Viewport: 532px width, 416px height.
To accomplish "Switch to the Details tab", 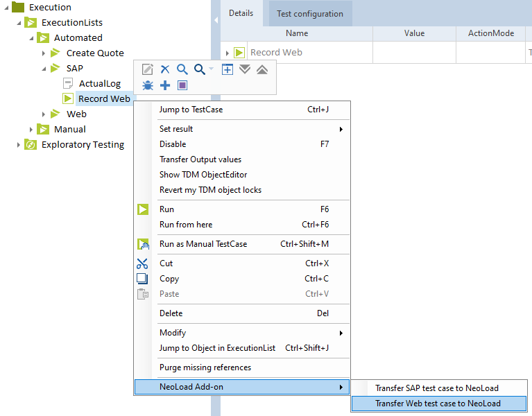I will click(241, 13).
